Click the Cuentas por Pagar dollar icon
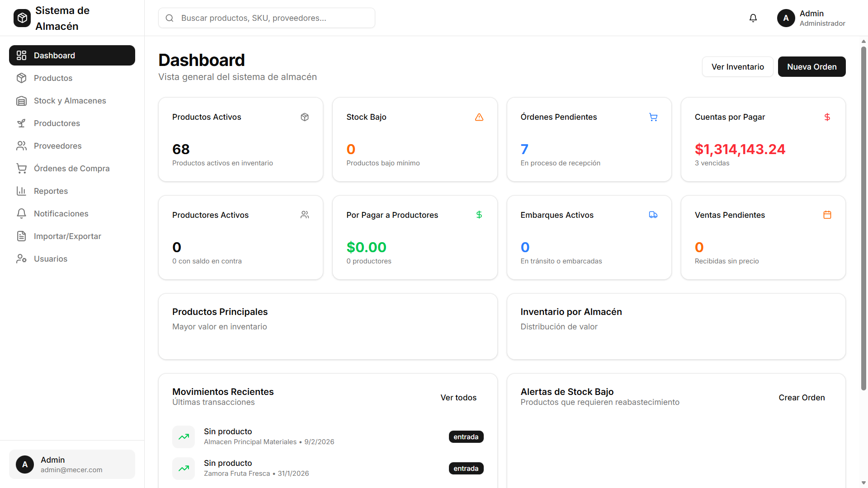This screenshot has width=868, height=488. (x=827, y=117)
